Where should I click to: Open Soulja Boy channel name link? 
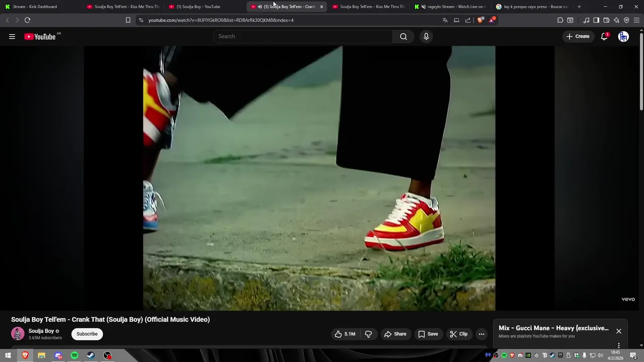pyautogui.click(x=41, y=331)
